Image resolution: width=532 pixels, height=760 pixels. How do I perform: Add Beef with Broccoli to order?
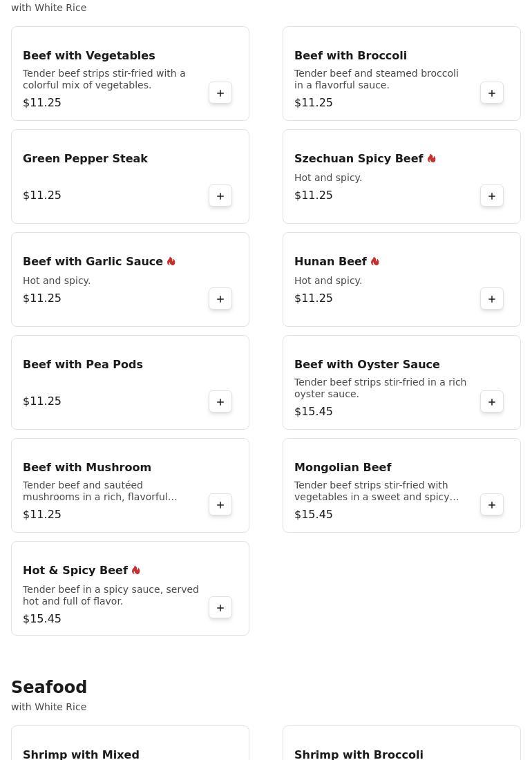pyautogui.click(x=492, y=93)
